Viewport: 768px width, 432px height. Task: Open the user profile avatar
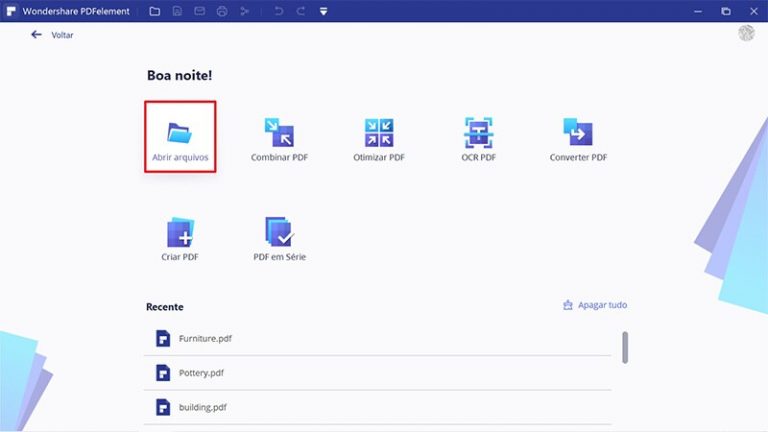pos(746,33)
